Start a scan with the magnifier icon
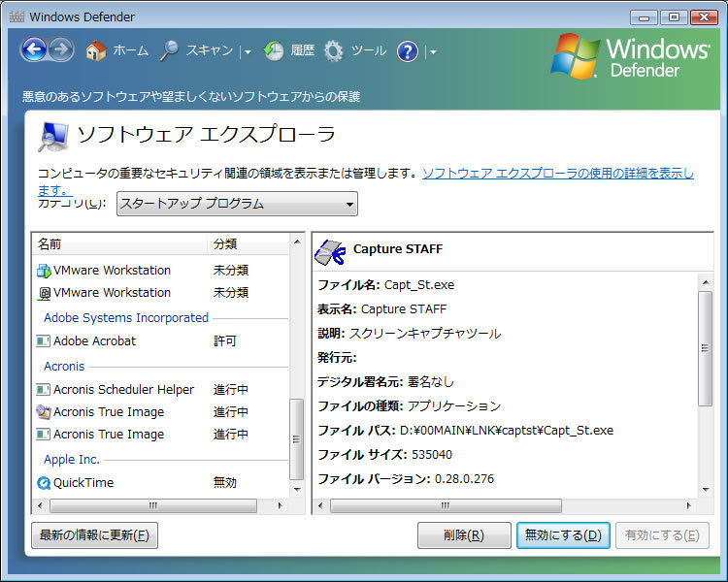The height and width of the screenshot is (582, 728). click(x=169, y=50)
